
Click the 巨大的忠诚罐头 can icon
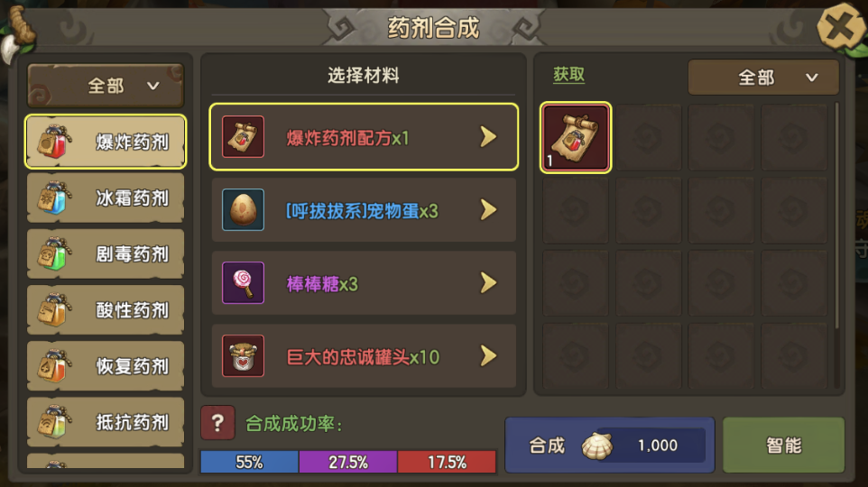click(x=243, y=356)
